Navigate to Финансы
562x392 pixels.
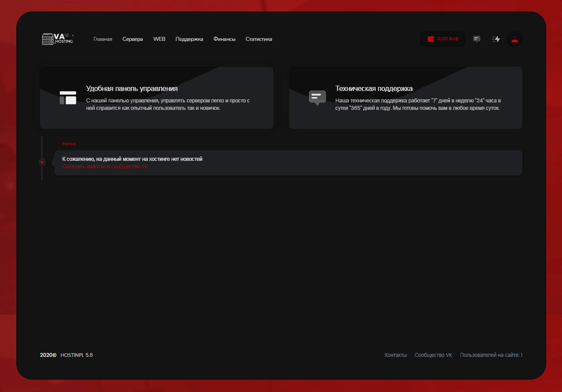[225, 39]
